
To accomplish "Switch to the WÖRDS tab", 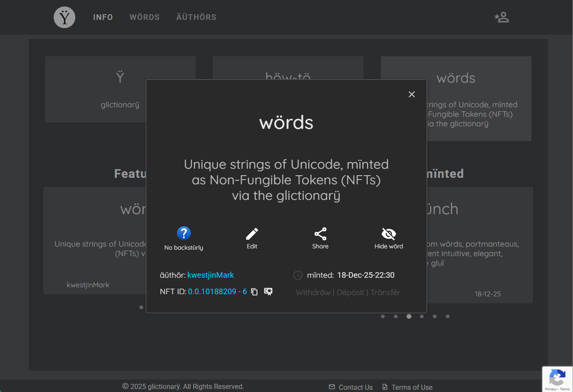I will [x=145, y=17].
